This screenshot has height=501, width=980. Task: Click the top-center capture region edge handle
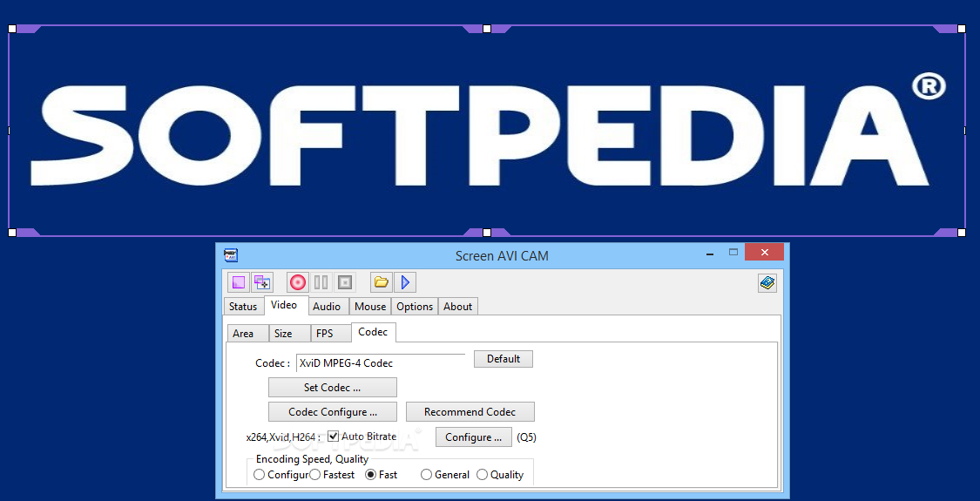coord(487,29)
